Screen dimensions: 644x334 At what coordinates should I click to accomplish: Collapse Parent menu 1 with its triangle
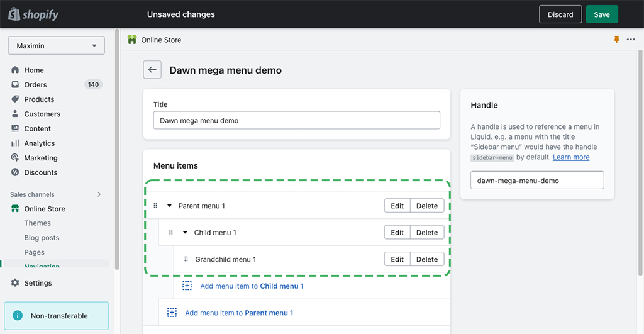coord(169,206)
